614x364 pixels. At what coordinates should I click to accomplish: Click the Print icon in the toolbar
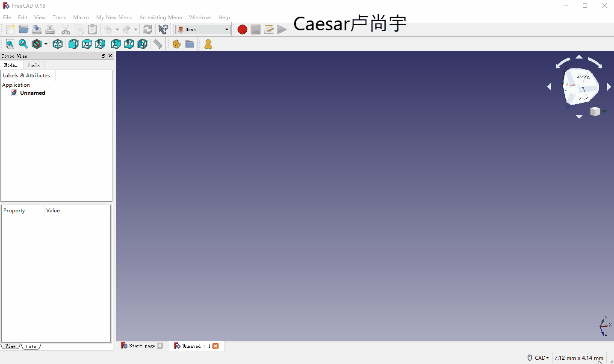pos(50,29)
